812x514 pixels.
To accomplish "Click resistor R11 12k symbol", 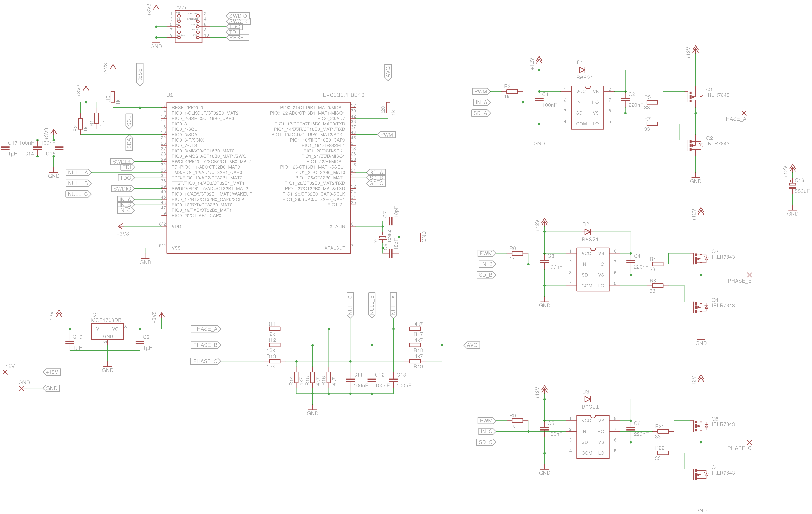I will point(275,329).
